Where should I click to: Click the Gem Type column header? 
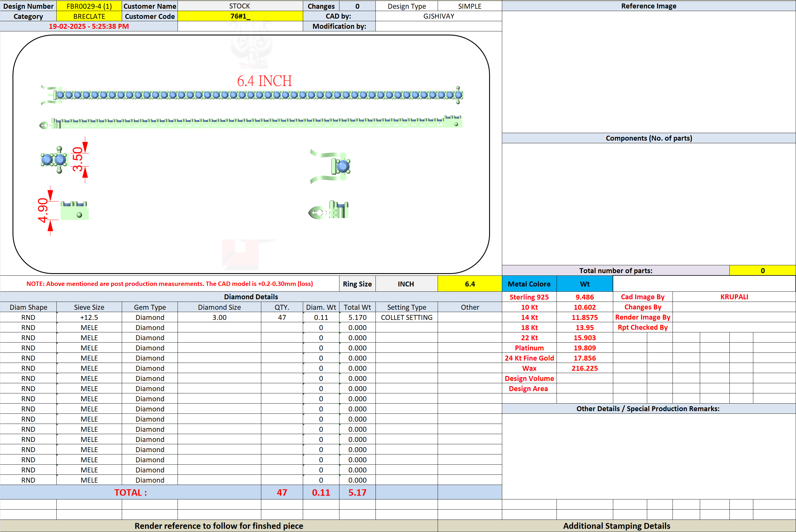click(150, 307)
